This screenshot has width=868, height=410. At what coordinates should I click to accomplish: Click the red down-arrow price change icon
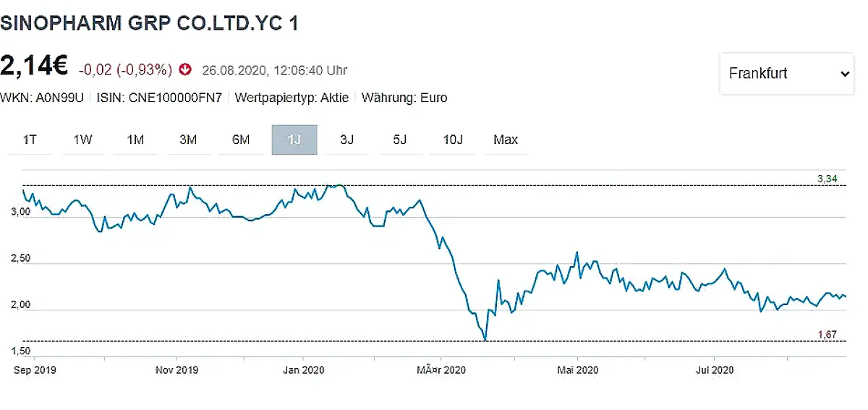point(186,70)
